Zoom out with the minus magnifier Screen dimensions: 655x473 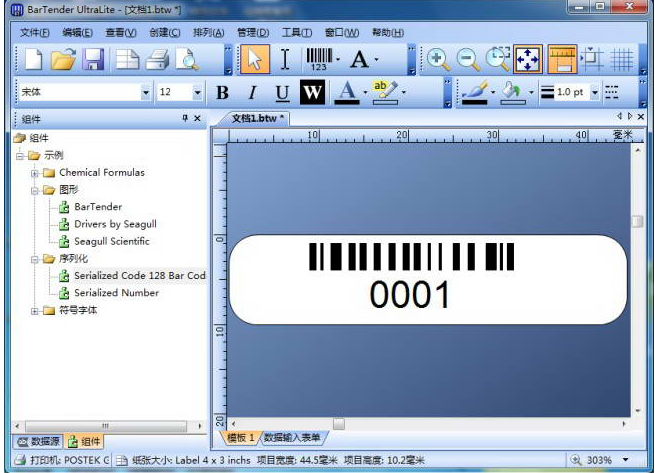click(x=468, y=59)
